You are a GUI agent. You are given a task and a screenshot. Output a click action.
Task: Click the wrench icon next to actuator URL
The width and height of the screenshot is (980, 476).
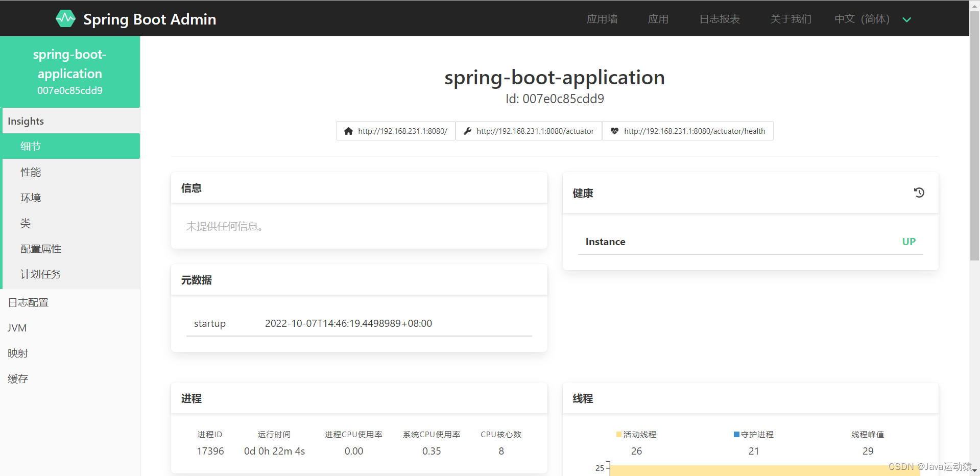click(x=467, y=131)
